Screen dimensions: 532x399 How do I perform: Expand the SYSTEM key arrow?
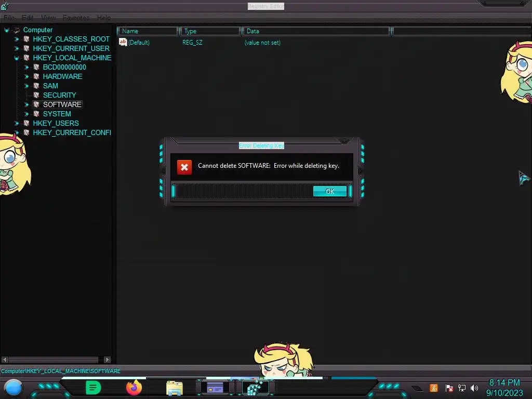[26, 114]
